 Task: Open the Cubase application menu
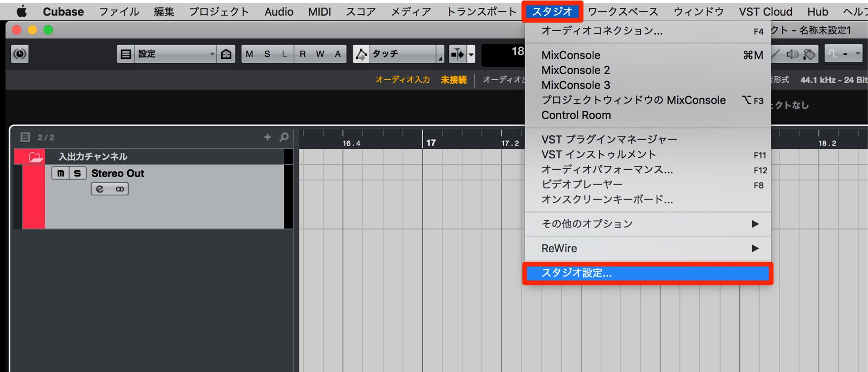coord(63,11)
